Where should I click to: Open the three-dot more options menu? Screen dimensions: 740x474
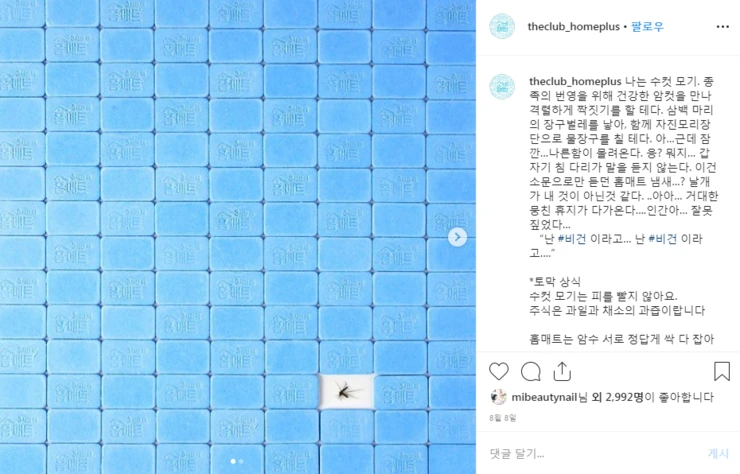pyautogui.click(x=723, y=26)
